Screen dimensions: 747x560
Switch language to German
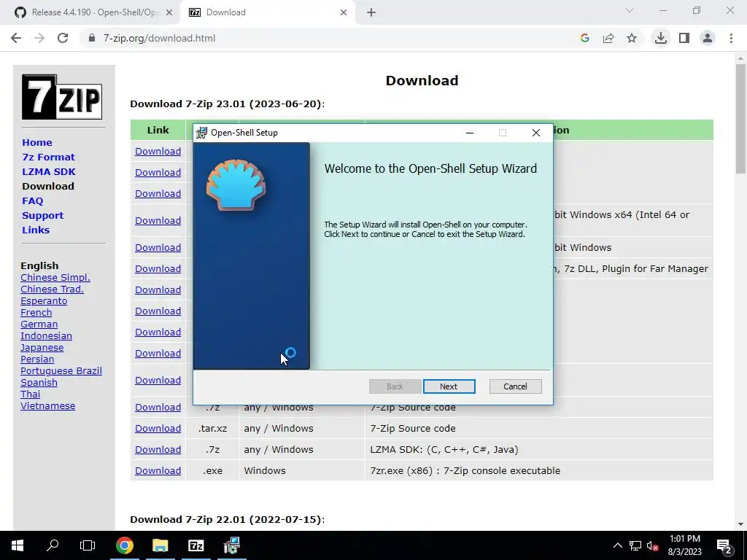click(39, 324)
